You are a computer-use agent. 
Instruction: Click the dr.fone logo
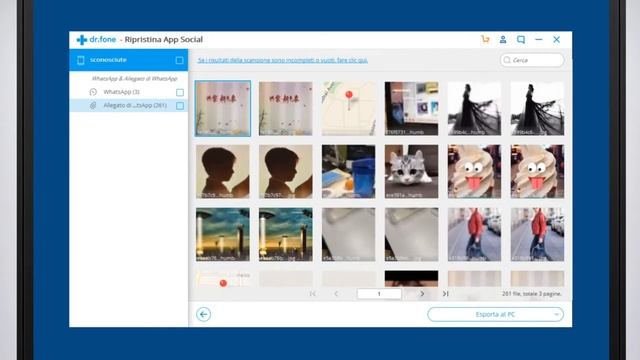[96, 40]
